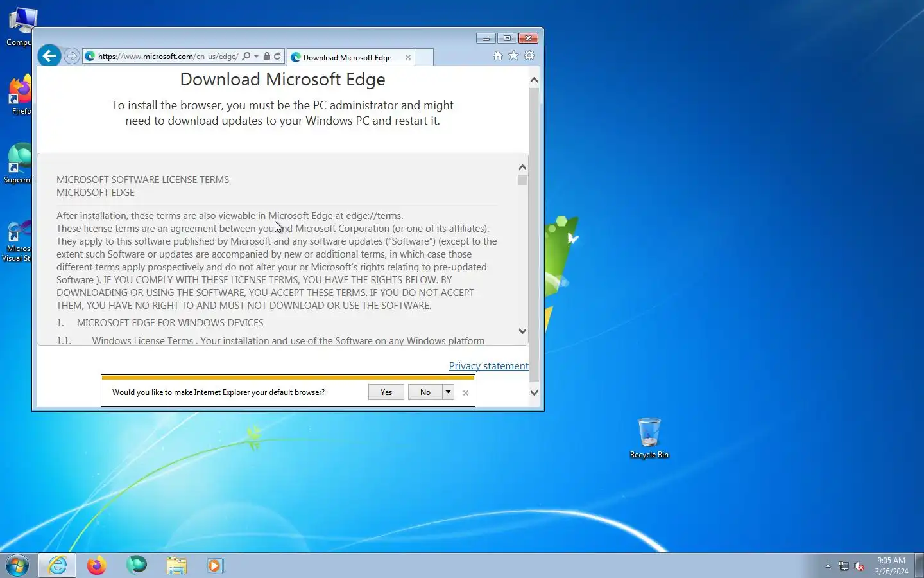Open Favorites with the star icon
924x578 pixels.
513,55
